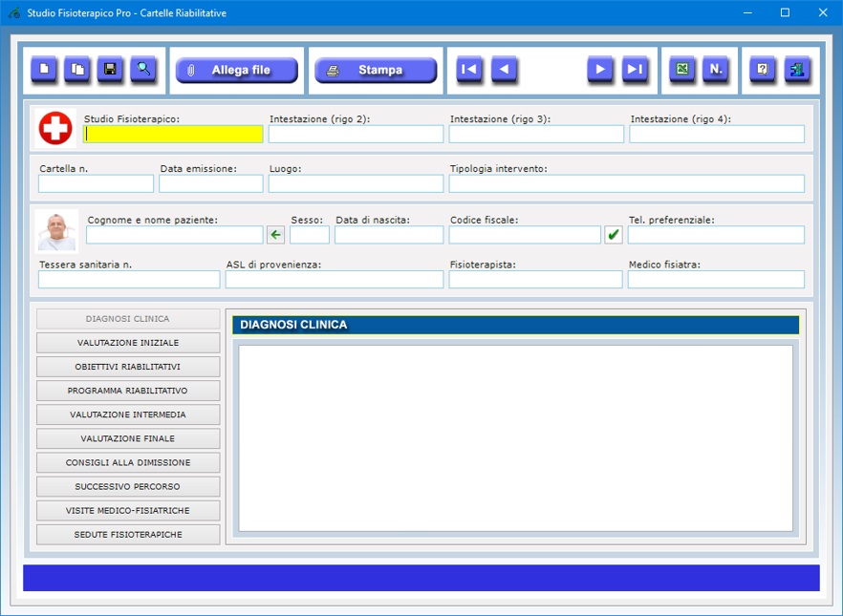Open the VALUTAZIONE FINALE section
The image size is (843, 616).
tap(128, 438)
